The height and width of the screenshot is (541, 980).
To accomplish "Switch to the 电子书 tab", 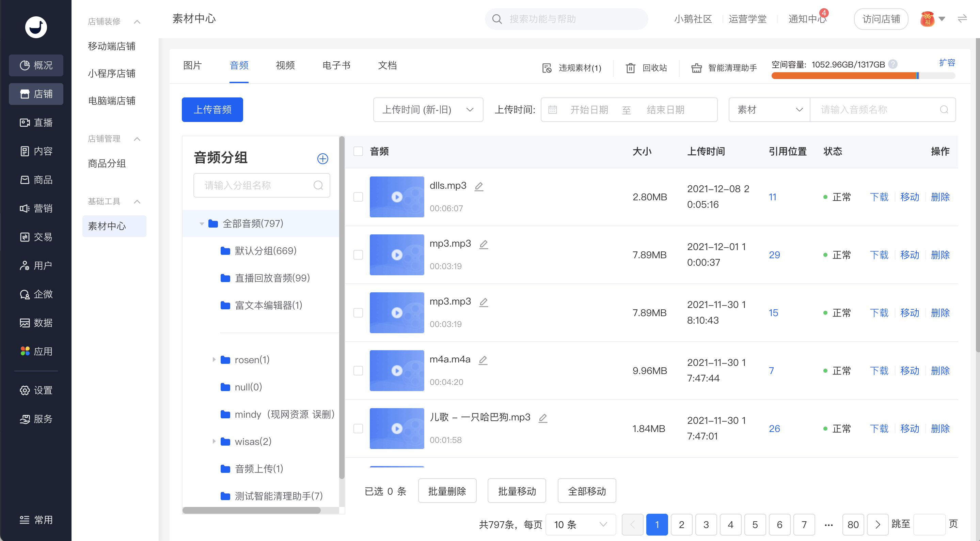I will 336,65.
